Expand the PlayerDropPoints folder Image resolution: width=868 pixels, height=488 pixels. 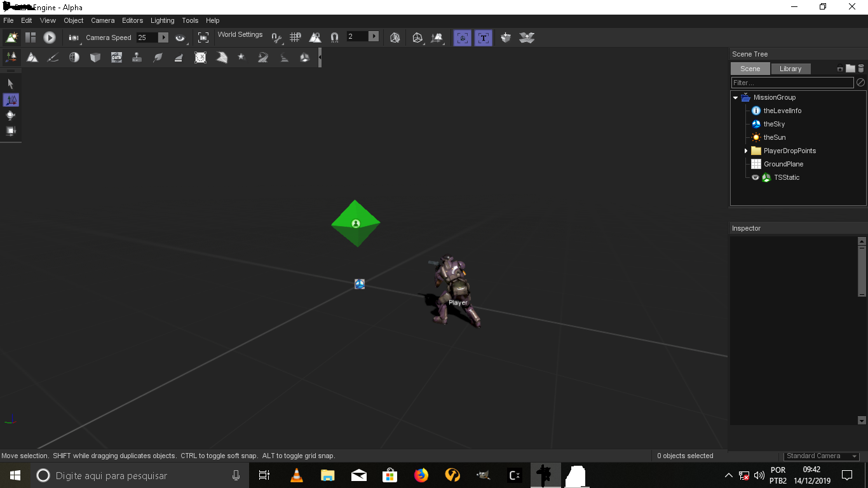[745, 151]
